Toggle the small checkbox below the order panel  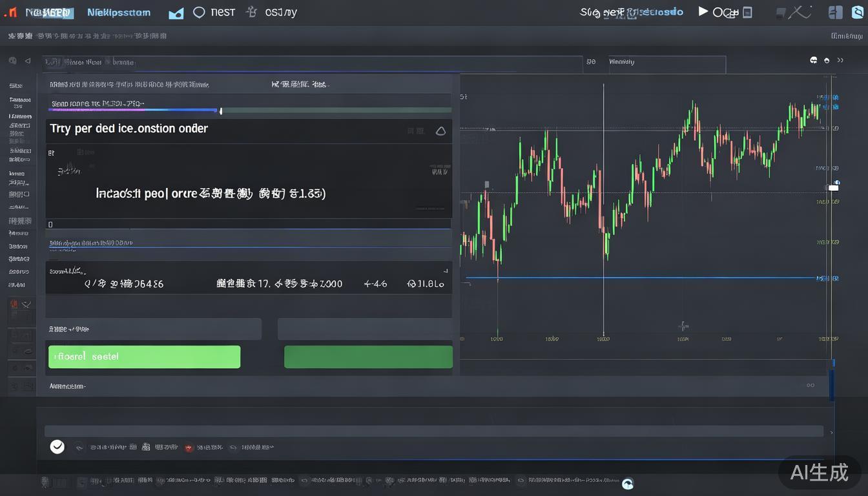pos(50,225)
